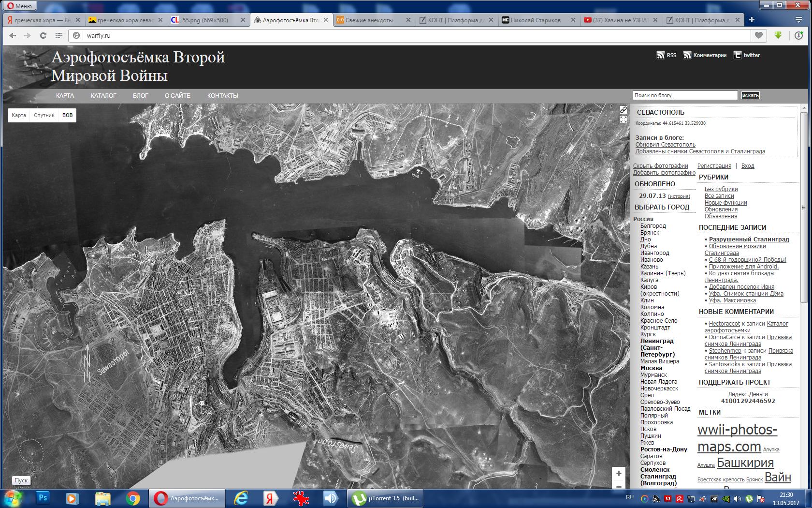The image size is (812, 508).
Task: Add page to bookmarks with heart icon
Action: coord(758,35)
